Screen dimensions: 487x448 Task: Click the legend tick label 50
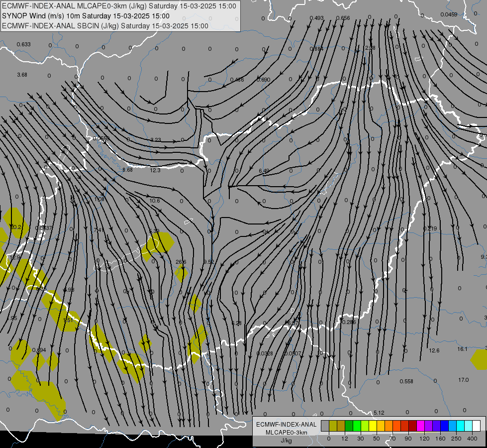point(377,439)
